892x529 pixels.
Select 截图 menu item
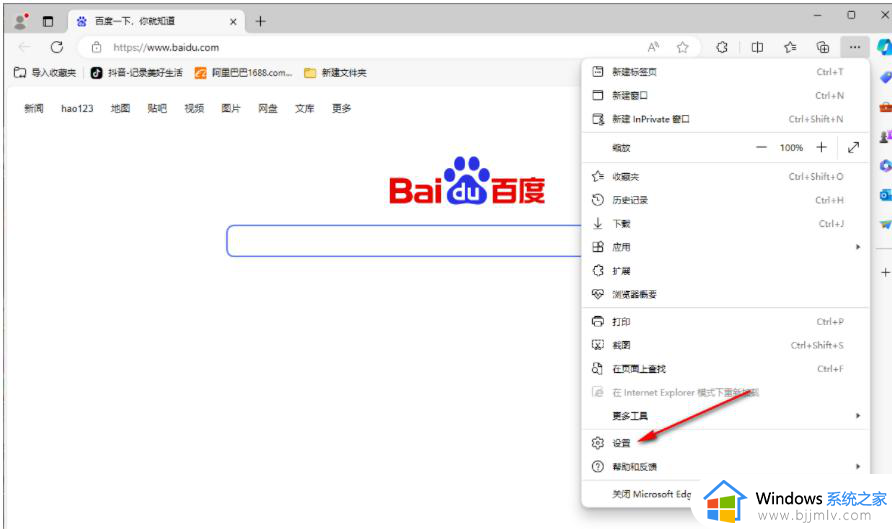click(725, 345)
